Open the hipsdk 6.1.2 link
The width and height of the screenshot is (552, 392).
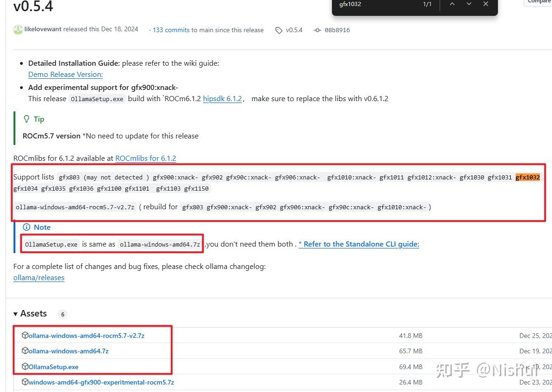pos(222,98)
